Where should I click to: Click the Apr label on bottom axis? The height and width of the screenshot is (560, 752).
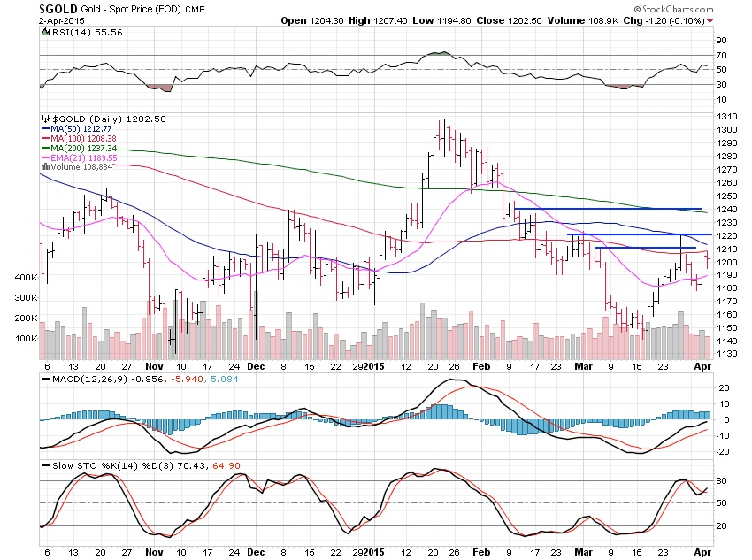point(702,552)
